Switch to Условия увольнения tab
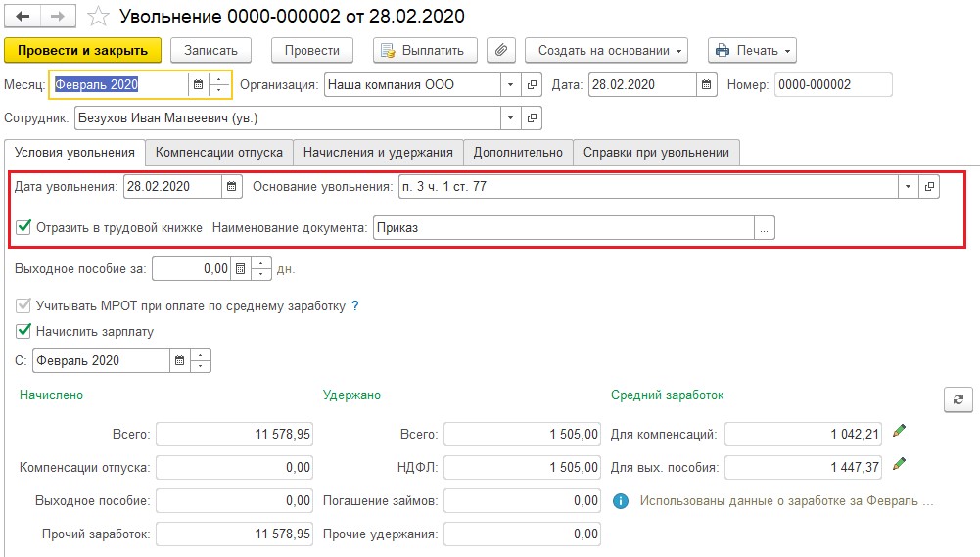 (74, 153)
